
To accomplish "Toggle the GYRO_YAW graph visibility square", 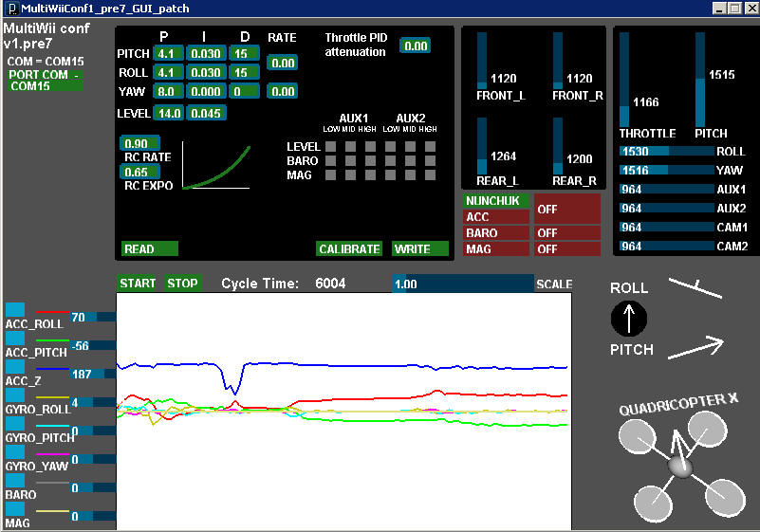I will [x=15, y=452].
